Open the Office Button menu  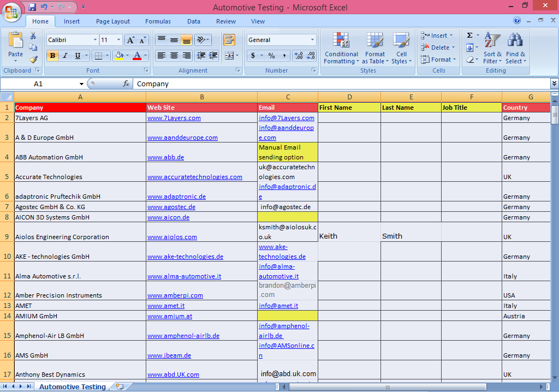pos(11,11)
